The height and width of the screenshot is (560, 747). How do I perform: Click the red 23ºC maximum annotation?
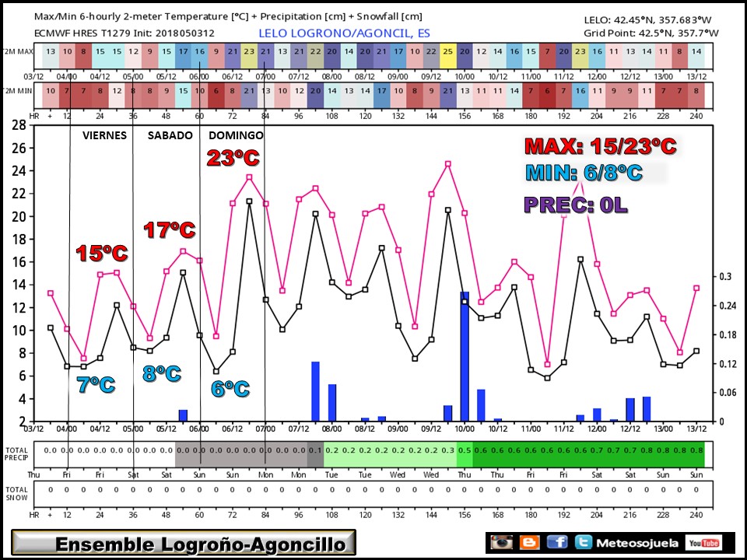point(233,158)
